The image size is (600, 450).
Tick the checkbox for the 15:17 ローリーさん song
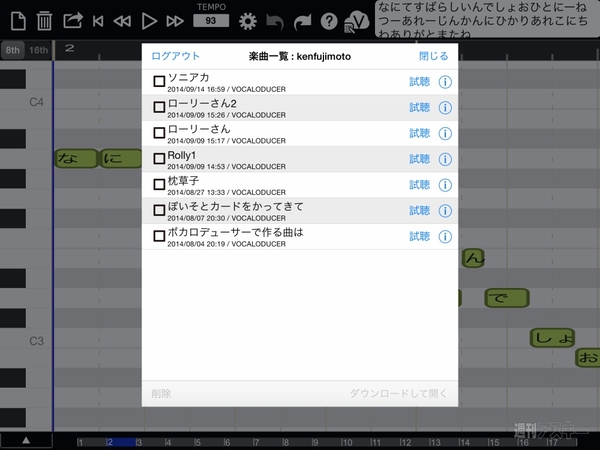(x=159, y=133)
